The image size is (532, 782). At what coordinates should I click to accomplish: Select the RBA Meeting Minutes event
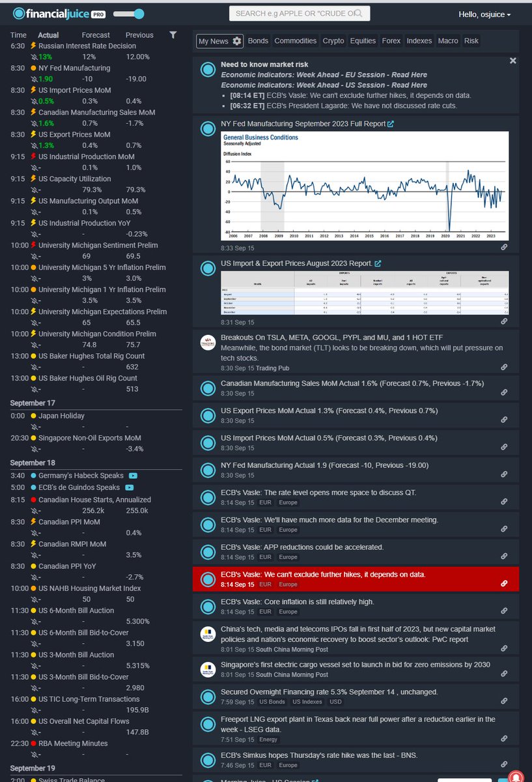coord(73,744)
